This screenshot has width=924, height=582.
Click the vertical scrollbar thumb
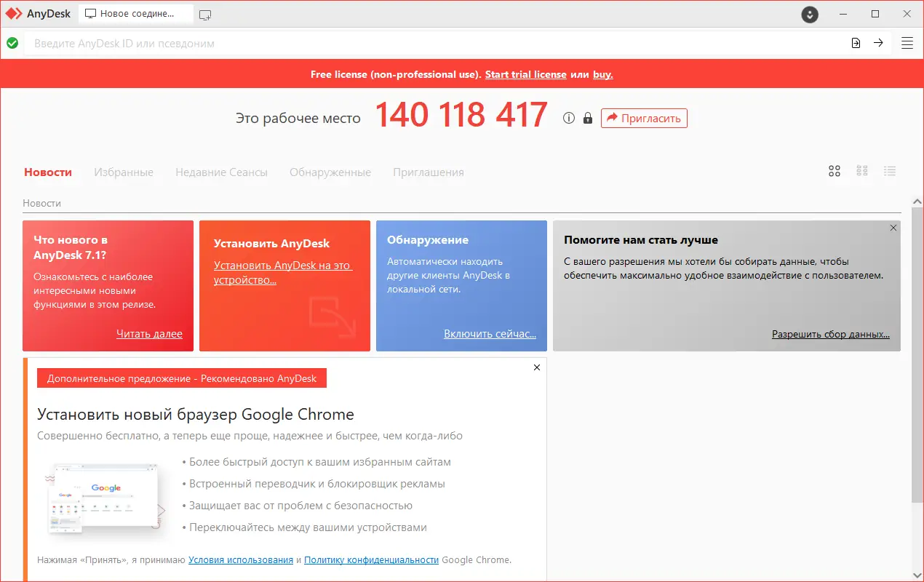point(917,354)
